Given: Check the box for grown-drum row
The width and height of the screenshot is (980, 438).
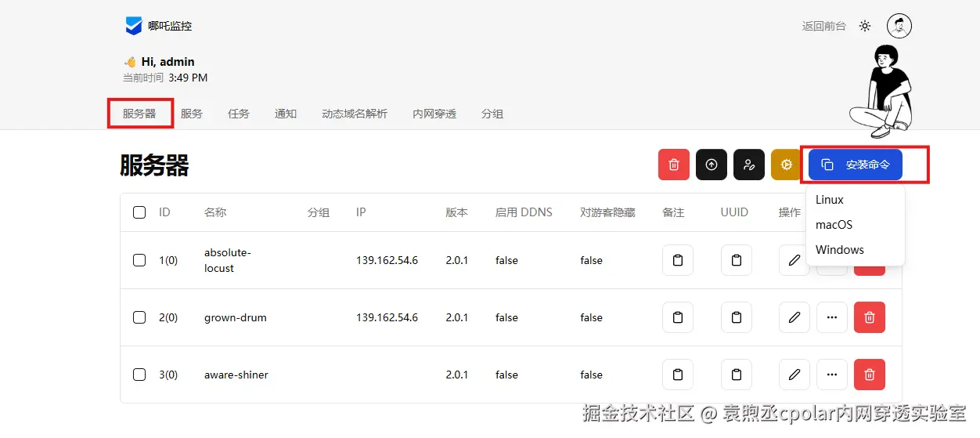Looking at the screenshot, I should point(139,317).
